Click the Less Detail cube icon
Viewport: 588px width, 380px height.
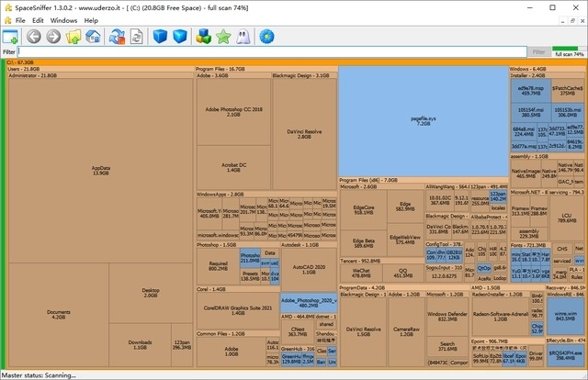click(x=160, y=37)
